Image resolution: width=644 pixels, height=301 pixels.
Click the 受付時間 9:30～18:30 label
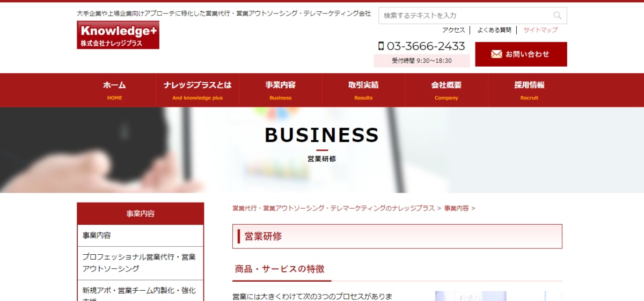pos(422,61)
